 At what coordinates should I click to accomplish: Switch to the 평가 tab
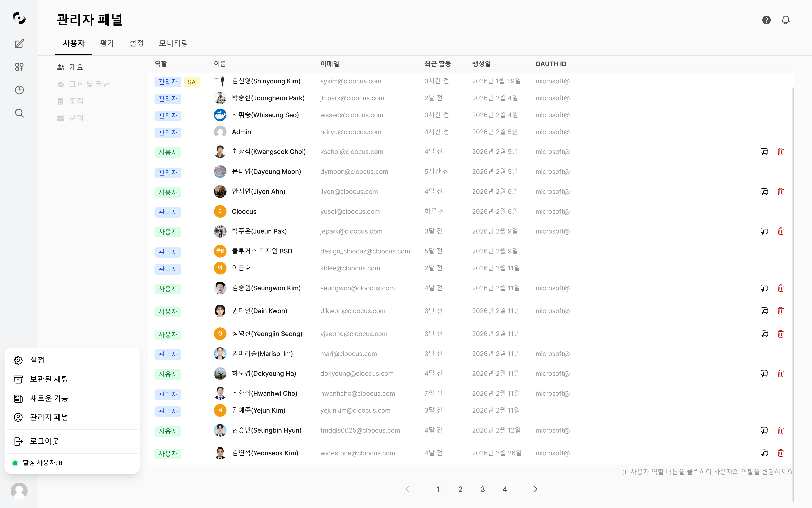coord(107,43)
